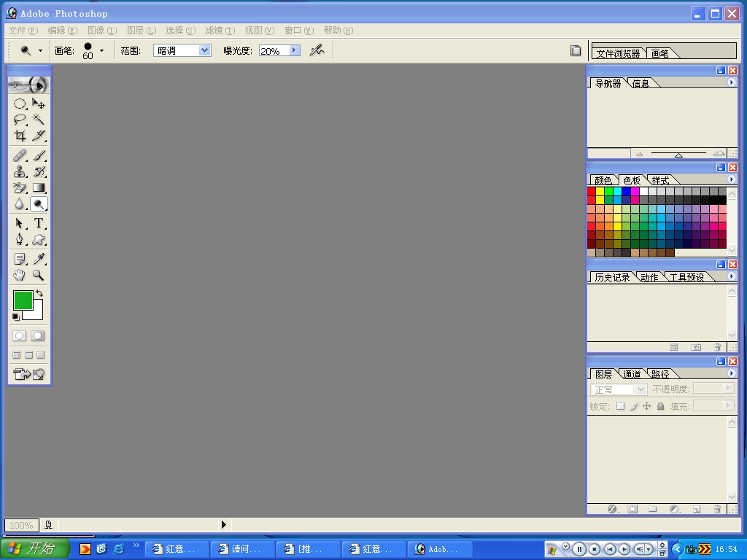This screenshot has width=747, height=560.
Task: Click the Navigator zoom slider
Action: (678, 154)
